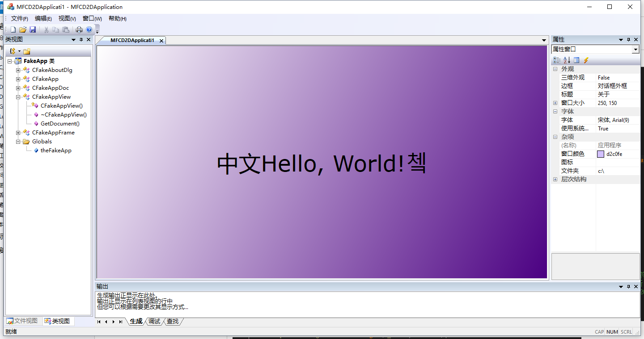Click the Cut scissors toolbar icon
644x339 pixels.
coord(46,29)
